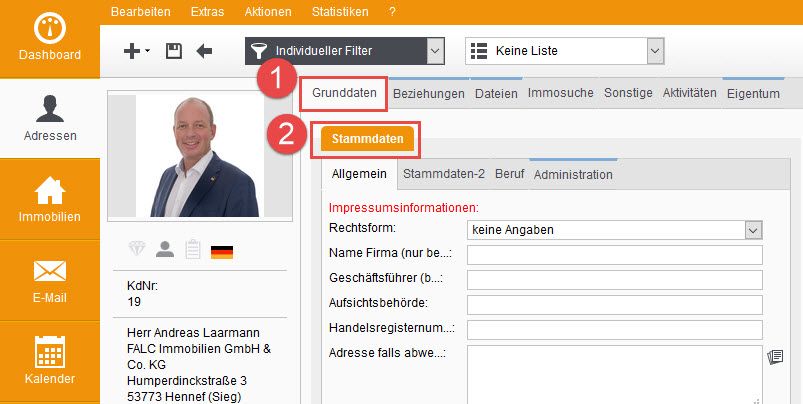Screen dimensions: 803x404
Task: Click the diamond status icon
Action: tap(138, 249)
